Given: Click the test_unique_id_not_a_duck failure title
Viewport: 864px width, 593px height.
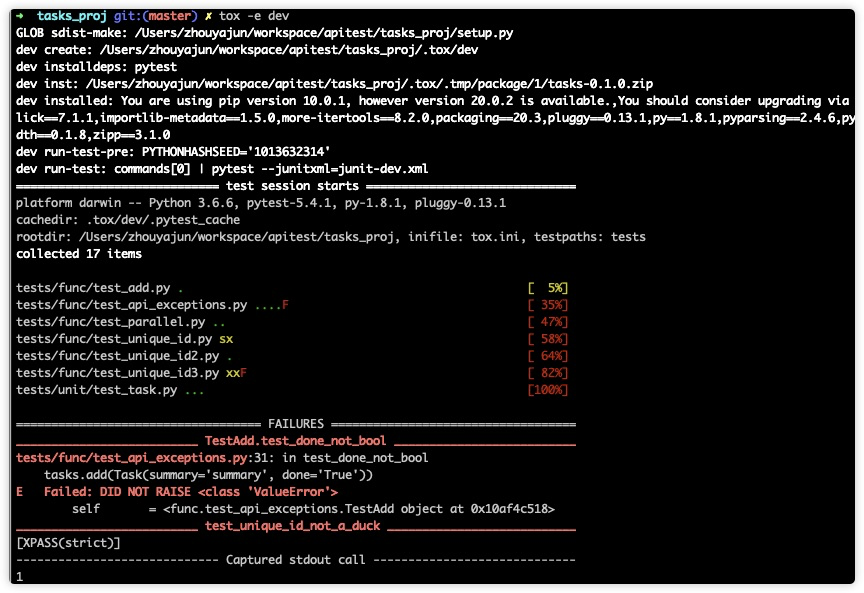Looking at the screenshot, I should pos(293,526).
